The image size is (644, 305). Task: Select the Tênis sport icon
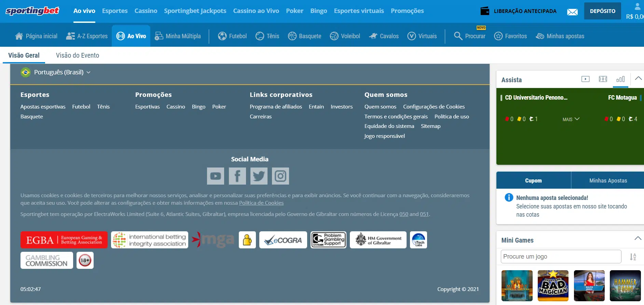[x=260, y=36]
